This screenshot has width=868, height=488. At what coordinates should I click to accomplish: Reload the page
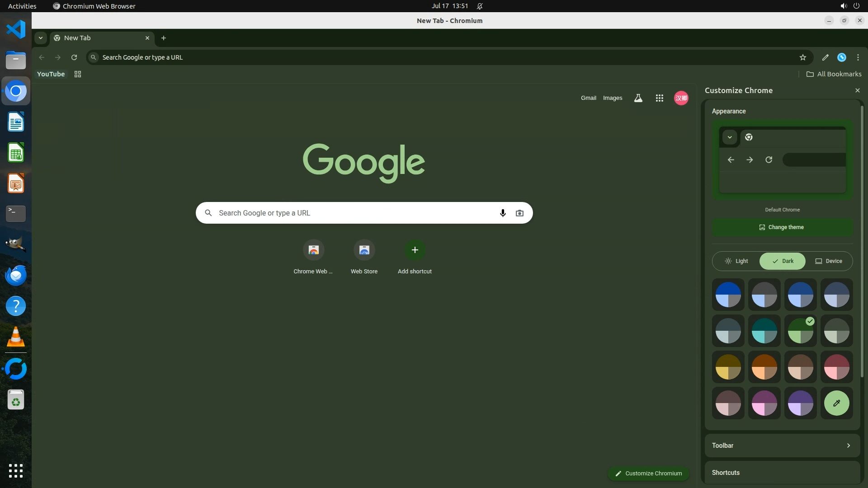tap(74, 57)
